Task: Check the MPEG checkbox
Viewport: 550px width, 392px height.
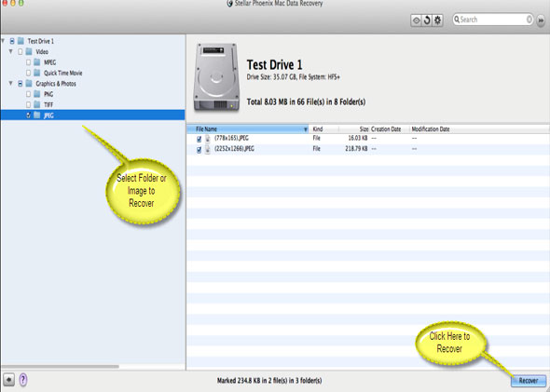Action: [x=28, y=62]
